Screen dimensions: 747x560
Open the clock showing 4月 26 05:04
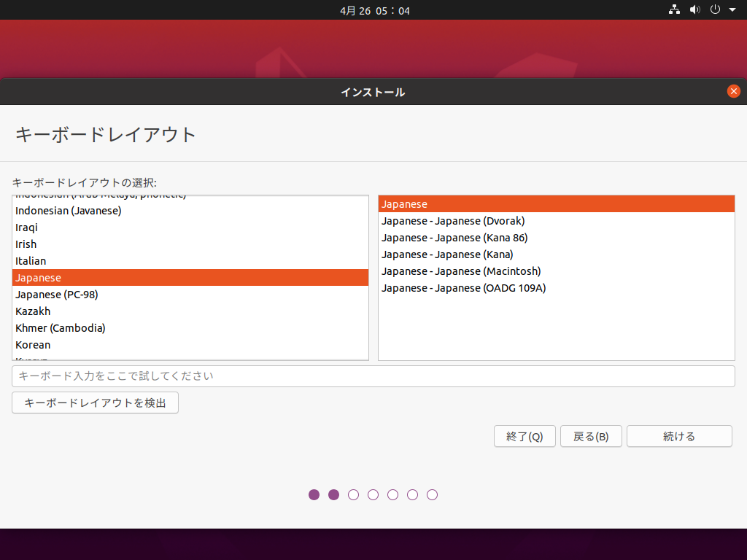click(x=375, y=10)
